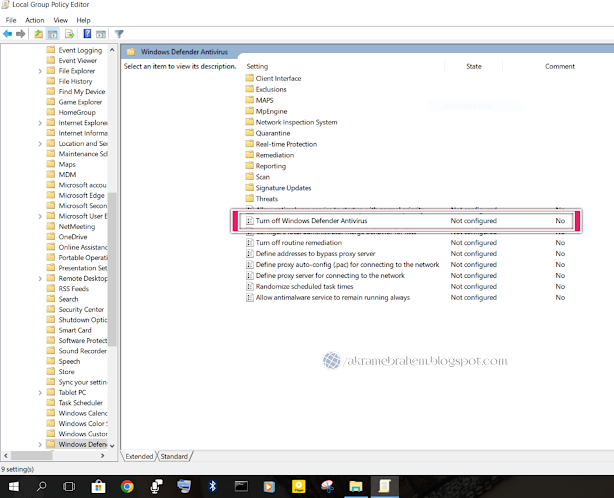The image size is (614, 498).
Task: Open the Action menu
Action: point(34,20)
